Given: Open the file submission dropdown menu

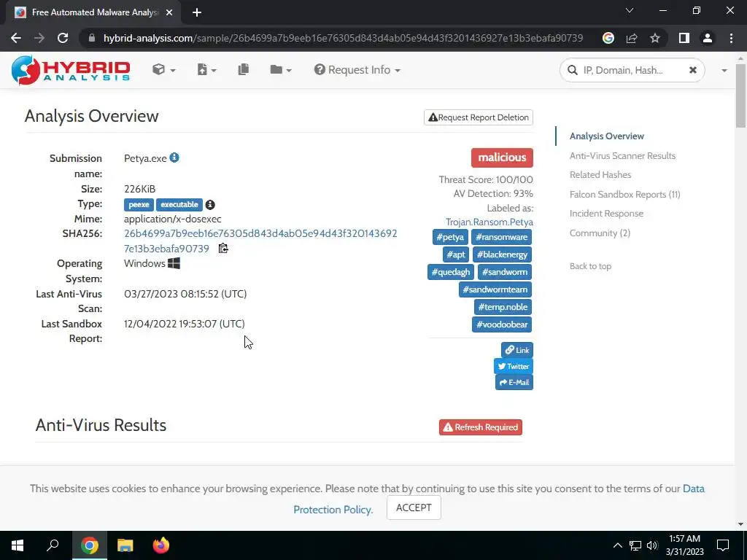Looking at the screenshot, I should (x=206, y=70).
